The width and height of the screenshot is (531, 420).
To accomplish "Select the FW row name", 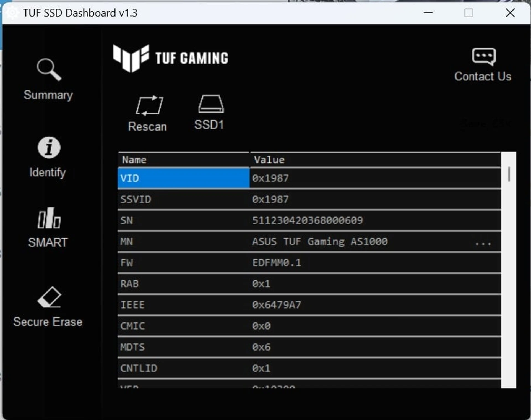I will point(126,263).
